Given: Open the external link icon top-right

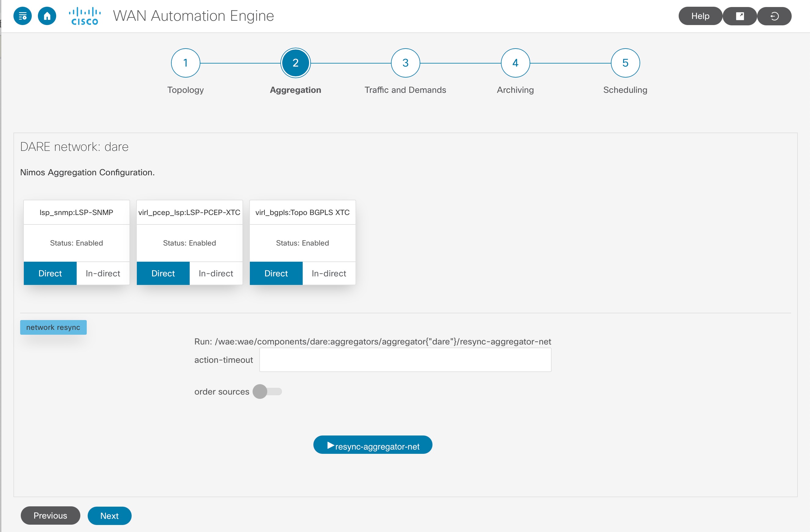Looking at the screenshot, I should tap(739, 16).
